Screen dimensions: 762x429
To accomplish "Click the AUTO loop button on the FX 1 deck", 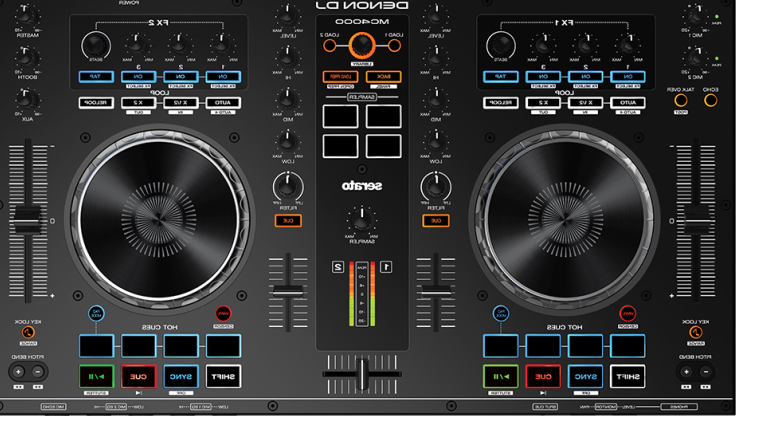I will click(627, 103).
